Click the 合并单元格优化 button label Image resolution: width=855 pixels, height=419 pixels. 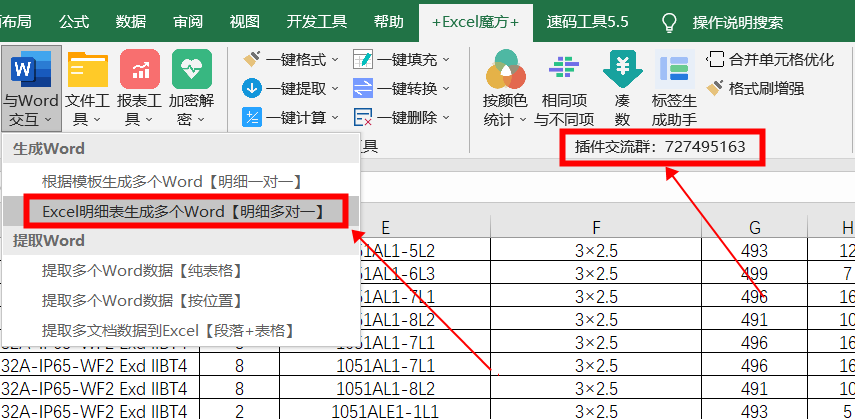pos(781,59)
